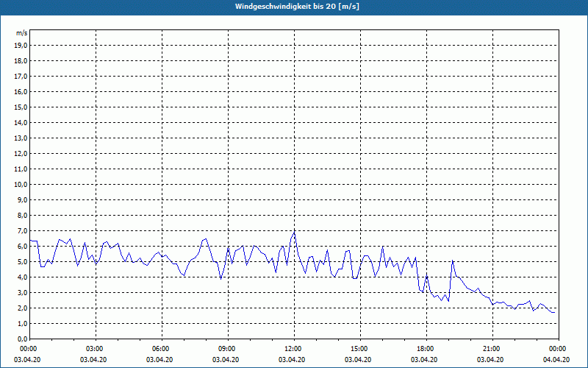Image resolution: width=588 pixels, height=368 pixels.
Task: Click the 7,0 y-axis label
Action: pos(23,230)
